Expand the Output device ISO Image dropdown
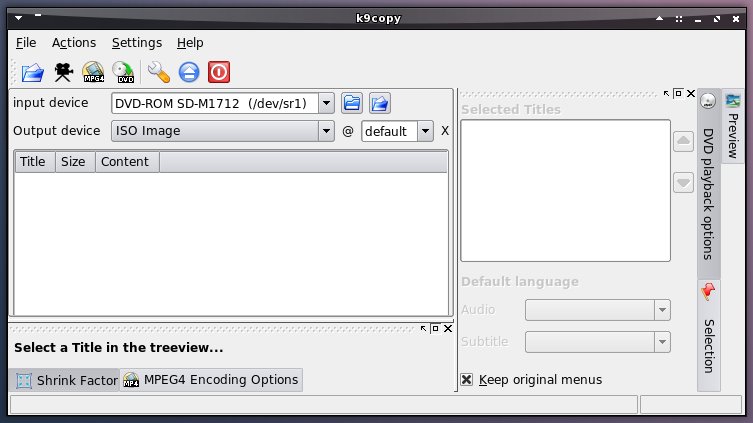Screen dimensions: 753x423 [326, 131]
